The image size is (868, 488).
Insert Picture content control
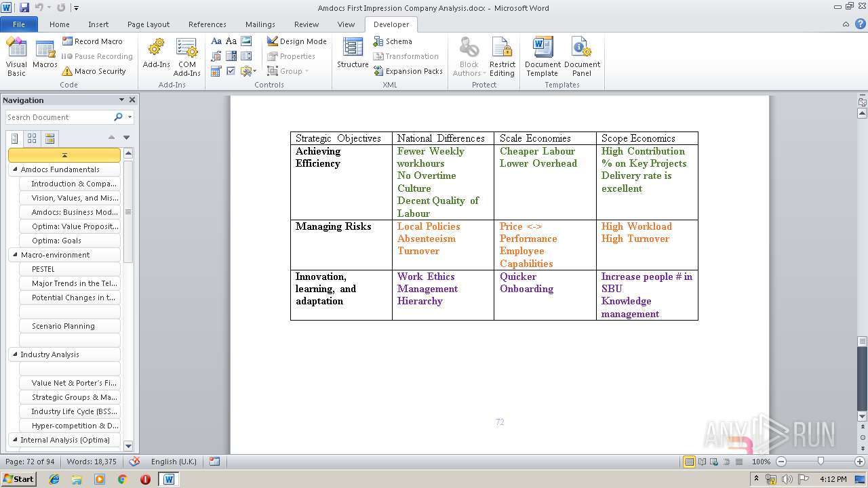tap(246, 41)
